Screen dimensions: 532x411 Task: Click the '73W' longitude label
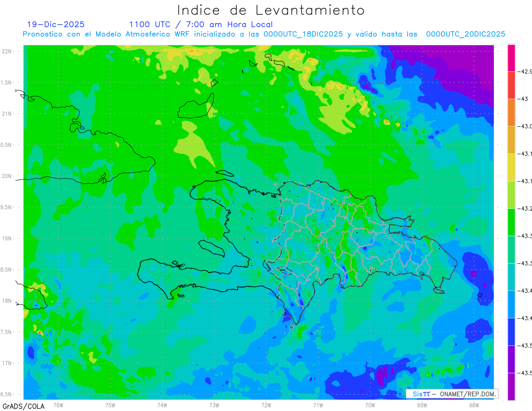214,405
